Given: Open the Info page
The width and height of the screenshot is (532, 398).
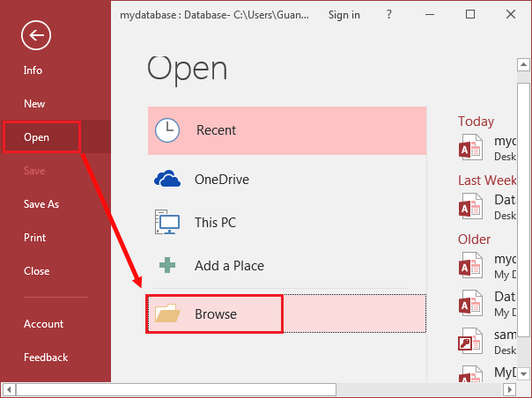Looking at the screenshot, I should point(33,70).
